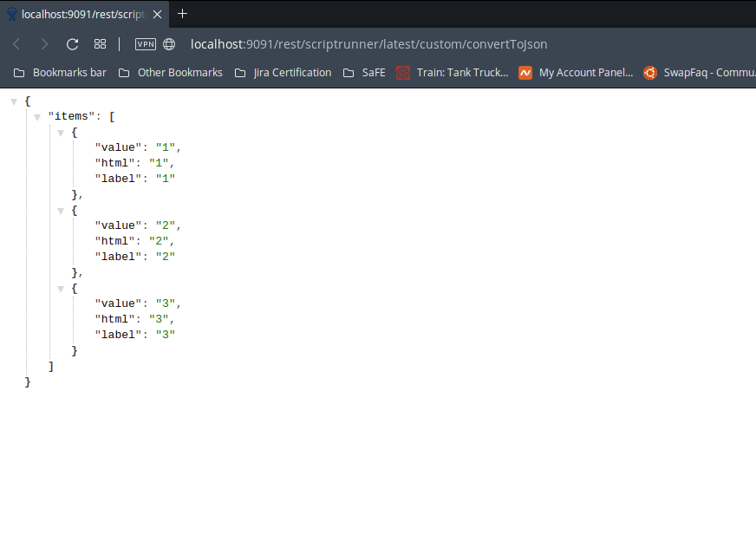This screenshot has width=756, height=548.
Task: Open the tab tiling grid icon
Action: pyautogui.click(x=100, y=43)
